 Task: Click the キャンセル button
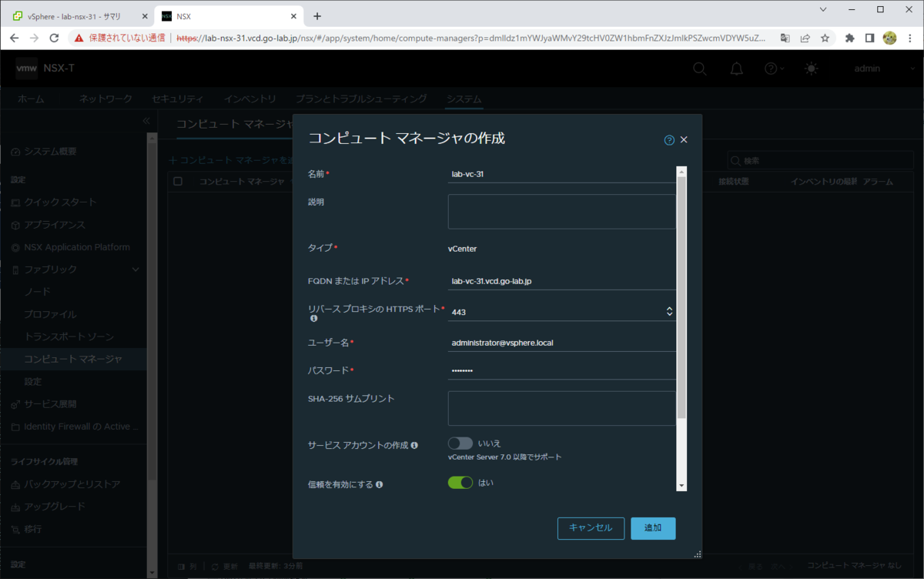click(591, 528)
